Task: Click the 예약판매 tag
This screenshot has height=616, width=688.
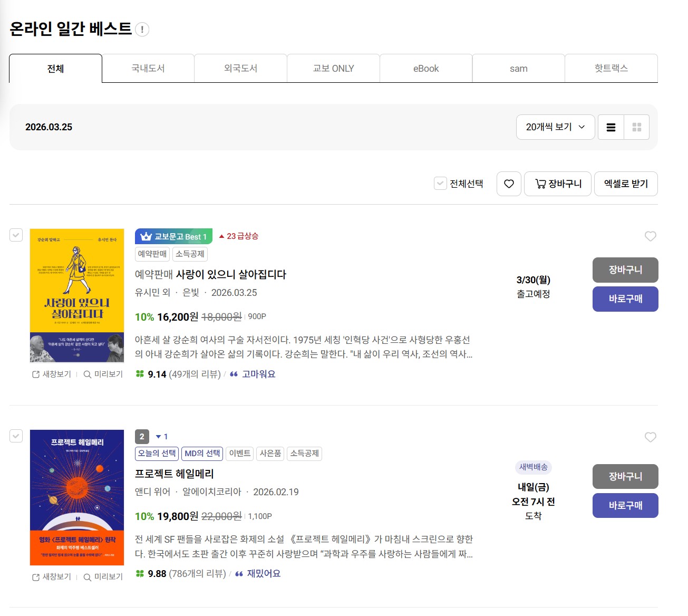Action: pos(152,254)
